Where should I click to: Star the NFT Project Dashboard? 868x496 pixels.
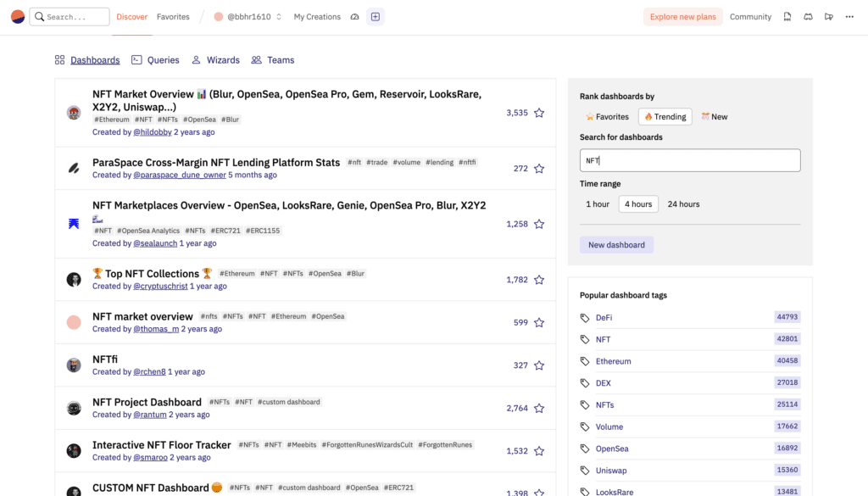point(539,408)
